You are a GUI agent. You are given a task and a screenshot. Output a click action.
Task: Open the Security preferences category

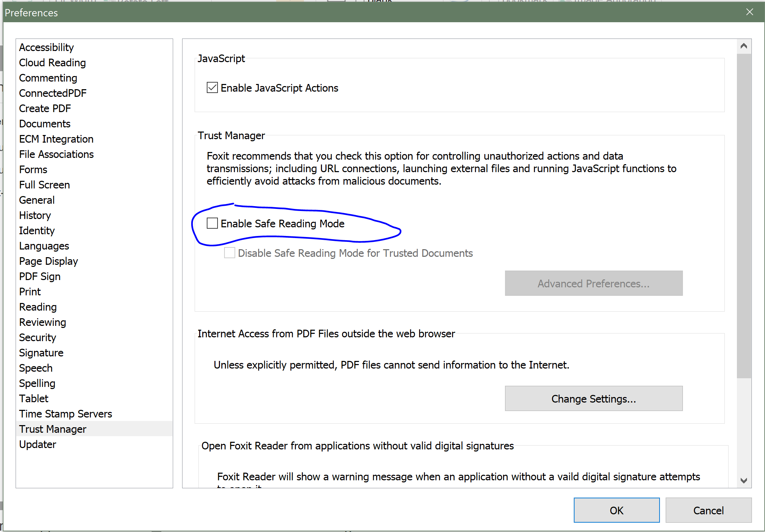coord(37,337)
